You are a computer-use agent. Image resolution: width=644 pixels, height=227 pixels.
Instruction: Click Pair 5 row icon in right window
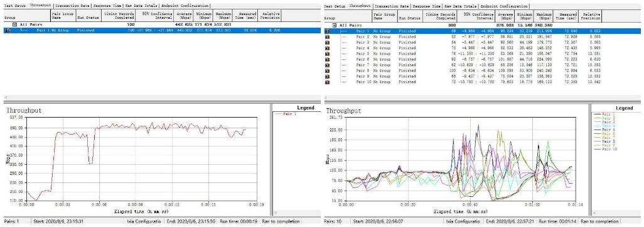(328, 54)
